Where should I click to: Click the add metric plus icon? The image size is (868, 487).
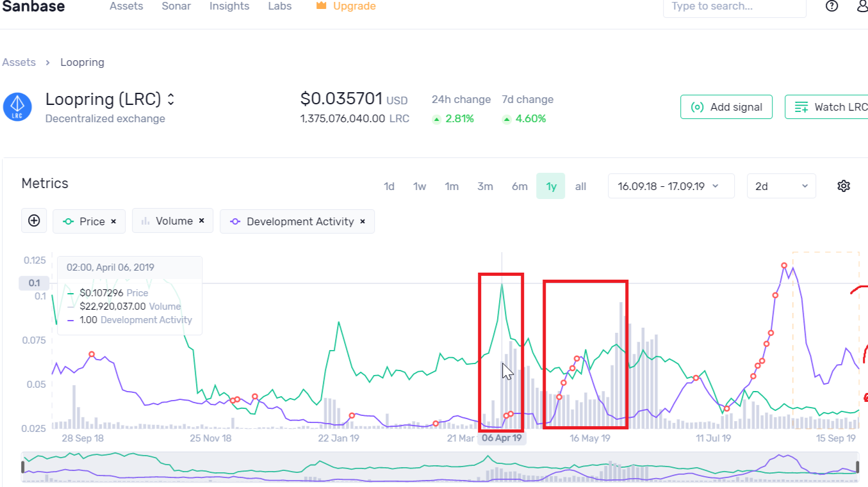tap(34, 221)
